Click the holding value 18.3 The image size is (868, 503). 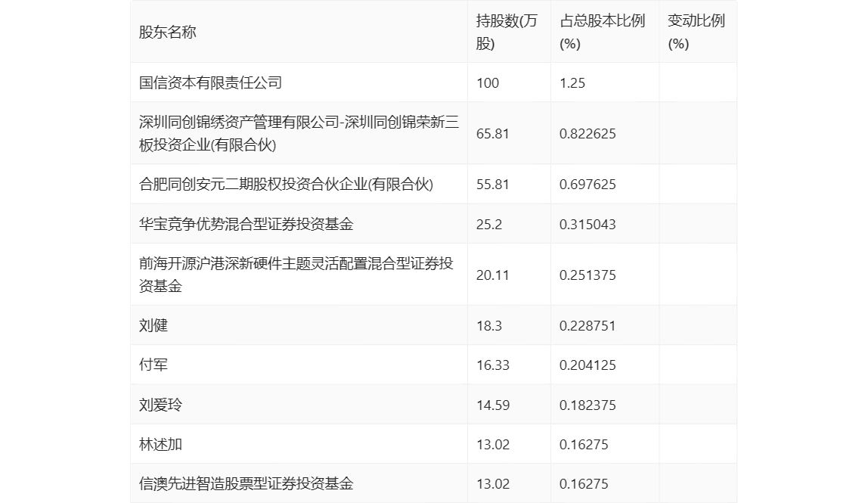pyautogui.click(x=489, y=326)
